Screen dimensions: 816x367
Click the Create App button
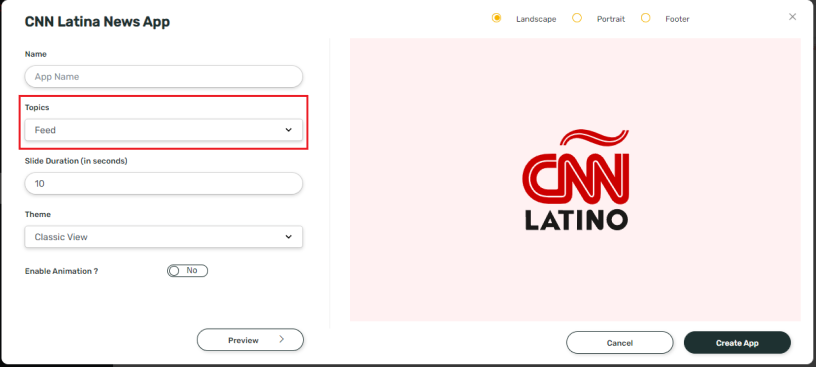click(737, 343)
